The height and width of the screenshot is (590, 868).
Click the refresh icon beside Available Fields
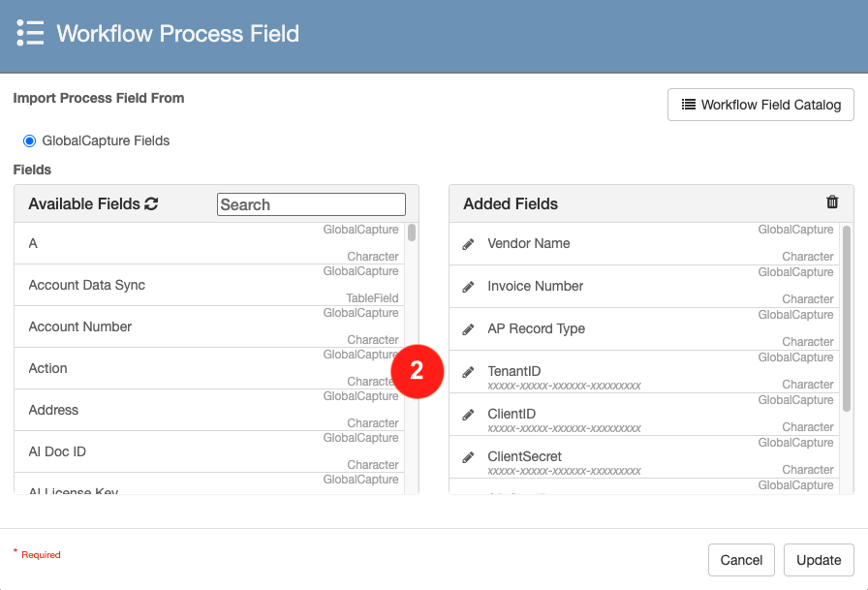click(151, 203)
